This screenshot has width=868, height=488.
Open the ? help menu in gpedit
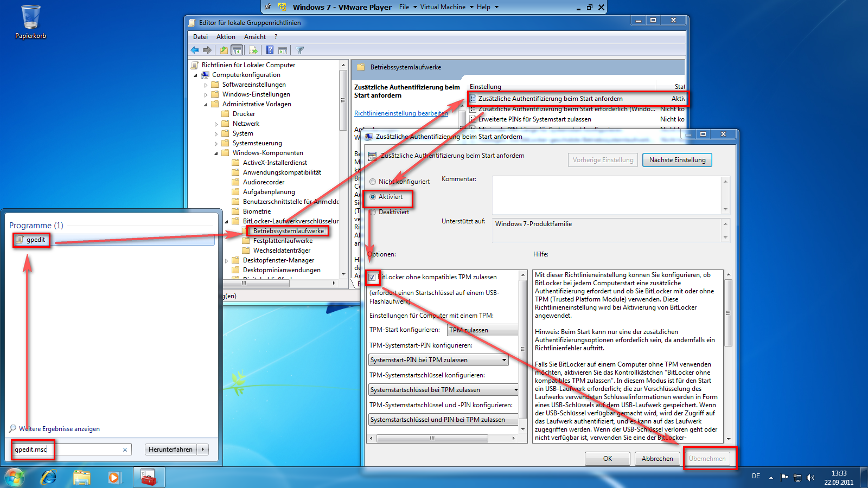(276, 37)
